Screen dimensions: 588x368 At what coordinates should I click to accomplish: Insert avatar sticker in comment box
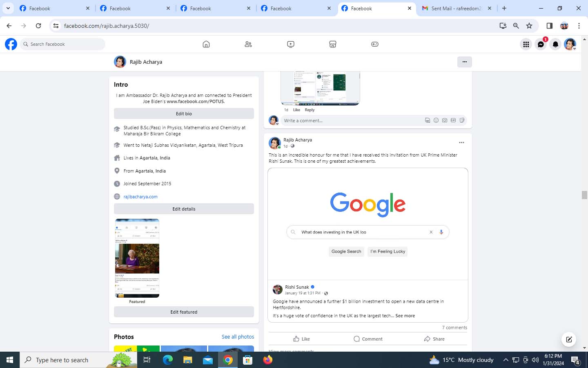[428, 121]
